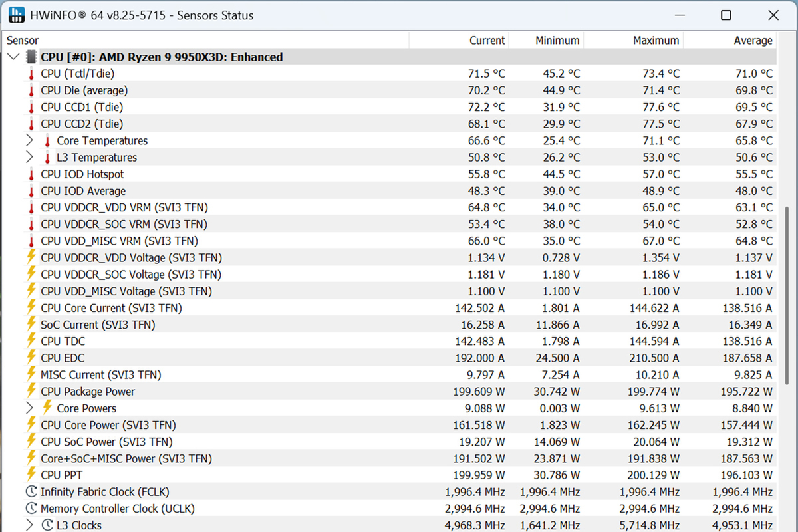Viewport: 798px width, 532px height.
Task: Click thermometer icon for CPU IOD Average
Action: (x=31, y=191)
